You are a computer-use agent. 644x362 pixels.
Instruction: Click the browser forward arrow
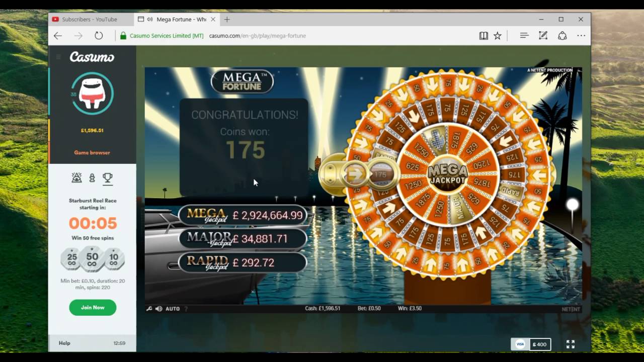pos(78,36)
